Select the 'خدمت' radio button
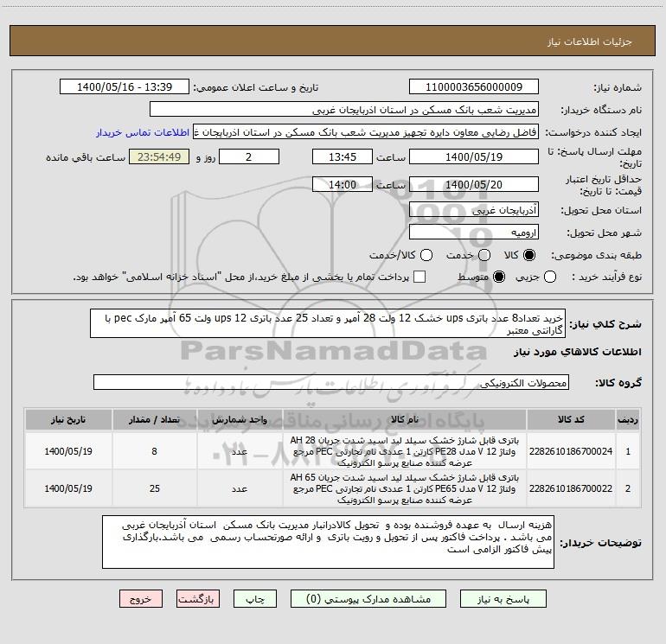This screenshot has width=666, height=644. click(484, 255)
